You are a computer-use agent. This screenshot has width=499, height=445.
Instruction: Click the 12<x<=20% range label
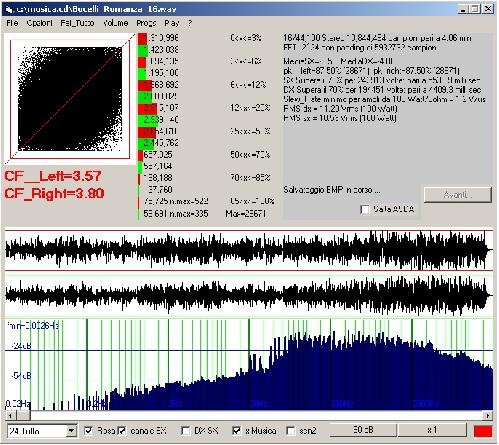click(250, 108)
